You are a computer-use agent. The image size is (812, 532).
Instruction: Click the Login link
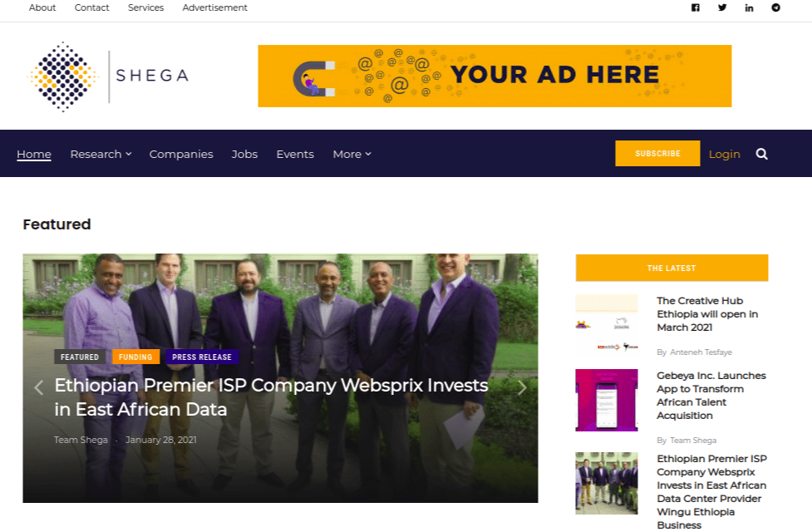[725, 155]
